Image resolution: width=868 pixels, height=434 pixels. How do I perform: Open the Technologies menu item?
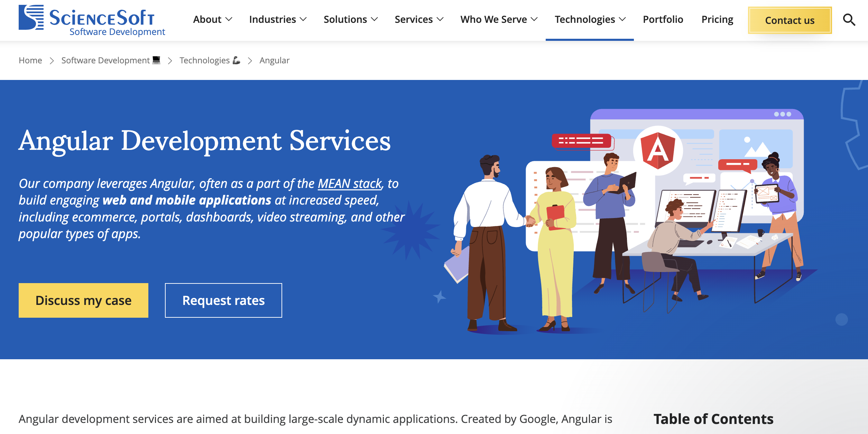click(585, 19)
